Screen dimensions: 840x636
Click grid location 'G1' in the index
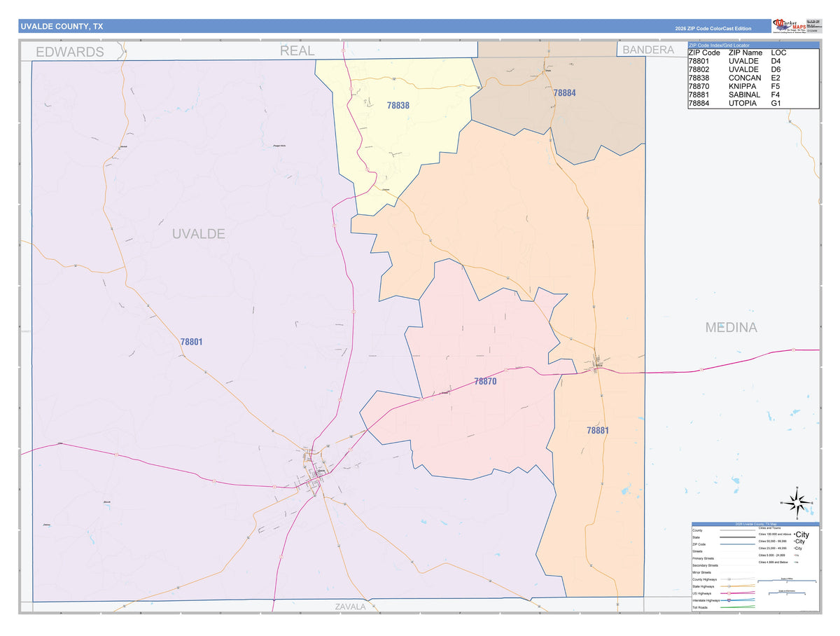click(776, 103)
